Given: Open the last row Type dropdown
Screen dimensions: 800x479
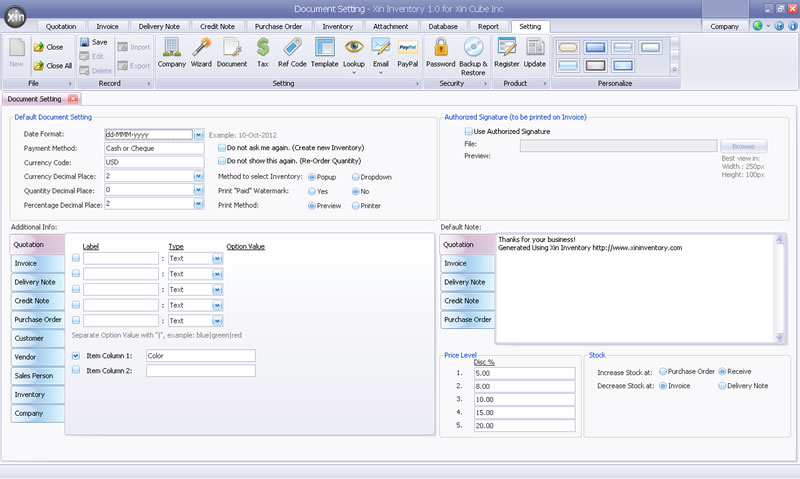Looking at the screenshot, I should pos(217,321).
